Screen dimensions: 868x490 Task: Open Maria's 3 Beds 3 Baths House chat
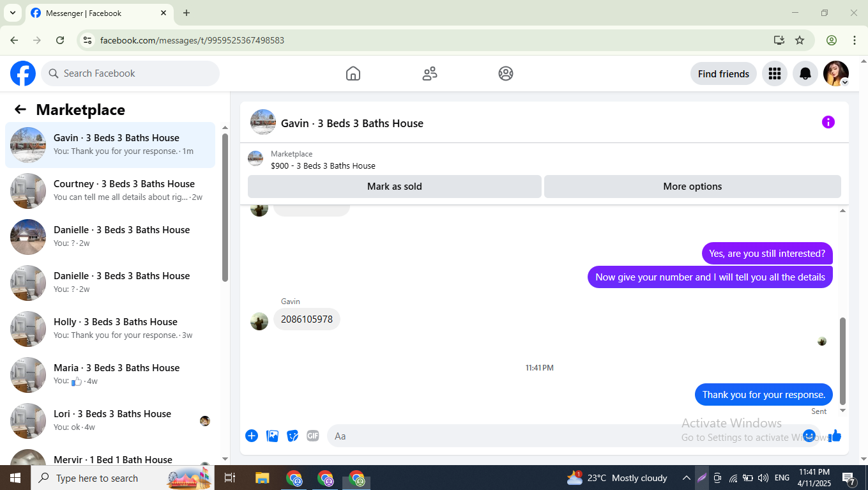(x=110, y=375)
